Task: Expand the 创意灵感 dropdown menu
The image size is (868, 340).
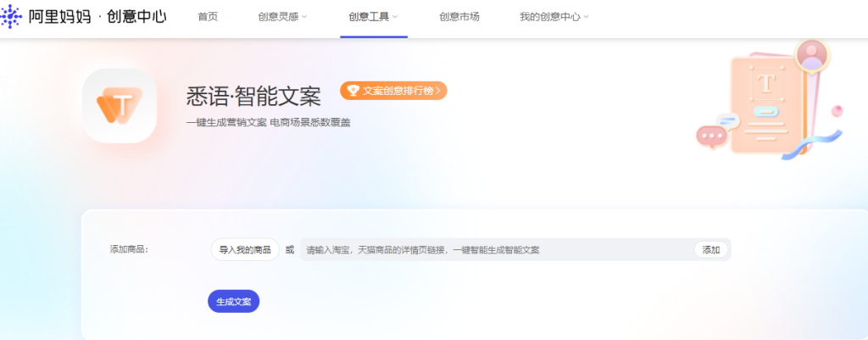Action: (282, 17)
